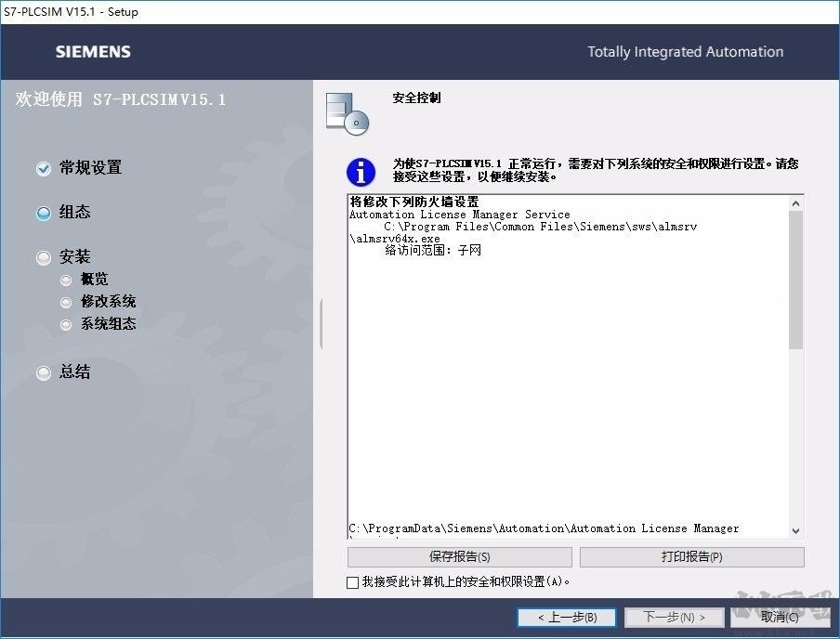Click the S7-PLCSIM V15.1 - Setup title bar
The image size is (840, 639).
[420, 12]
